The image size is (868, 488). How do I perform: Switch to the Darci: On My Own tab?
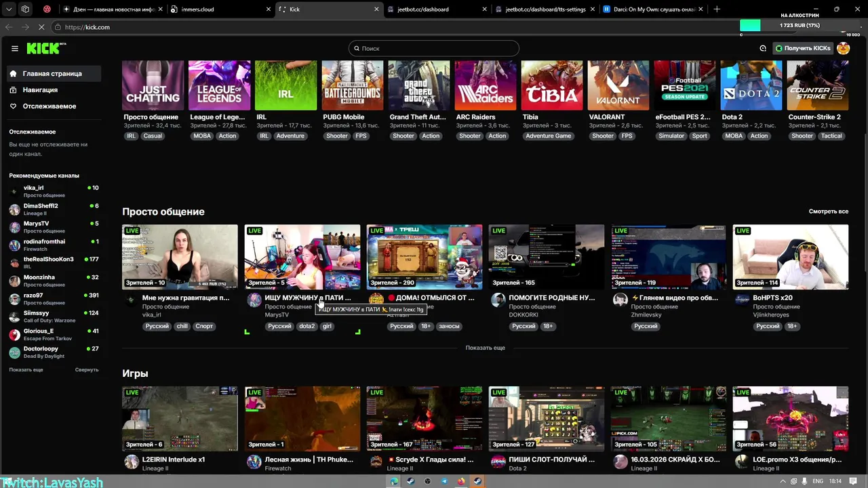click(654, 9)
